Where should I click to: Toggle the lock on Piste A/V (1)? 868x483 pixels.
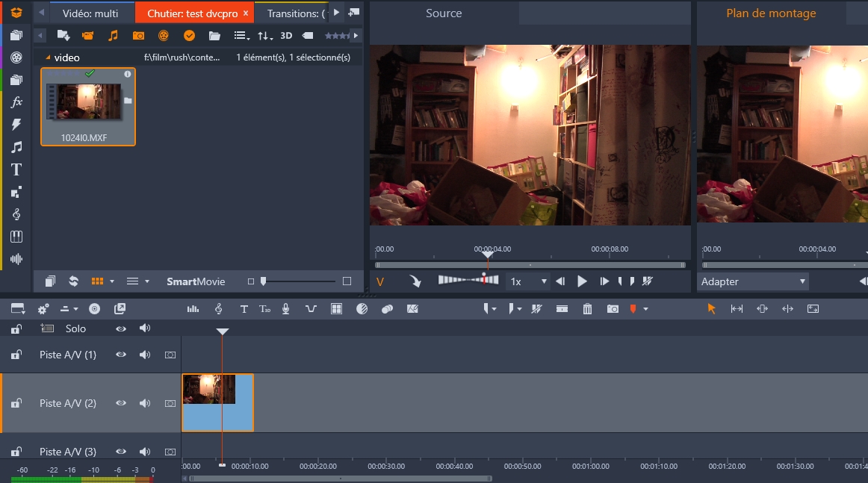pyautogui.click(x=16, y=355)
